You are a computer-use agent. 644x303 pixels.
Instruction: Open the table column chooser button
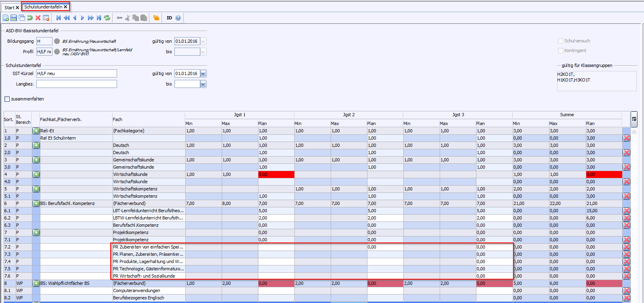click(x=634, y=119)
